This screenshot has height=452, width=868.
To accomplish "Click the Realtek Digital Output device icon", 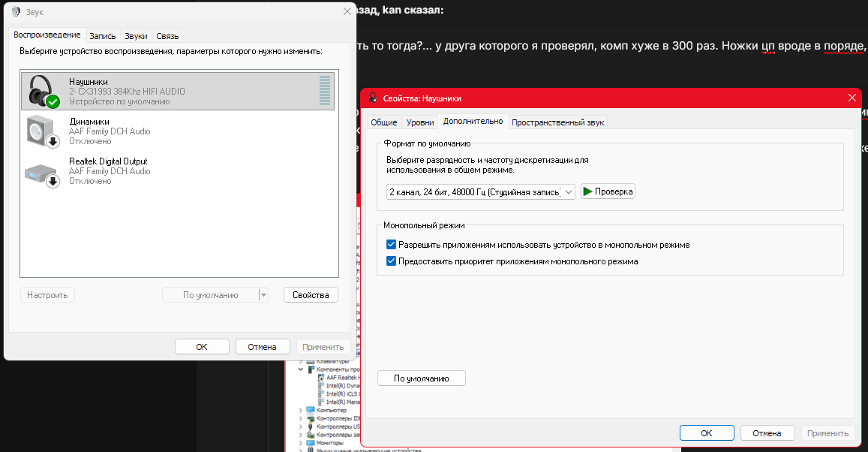I will coord(41,171).
